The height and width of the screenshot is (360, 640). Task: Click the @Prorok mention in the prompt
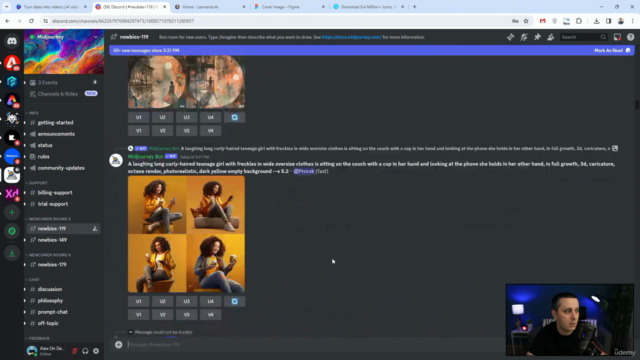304,171
